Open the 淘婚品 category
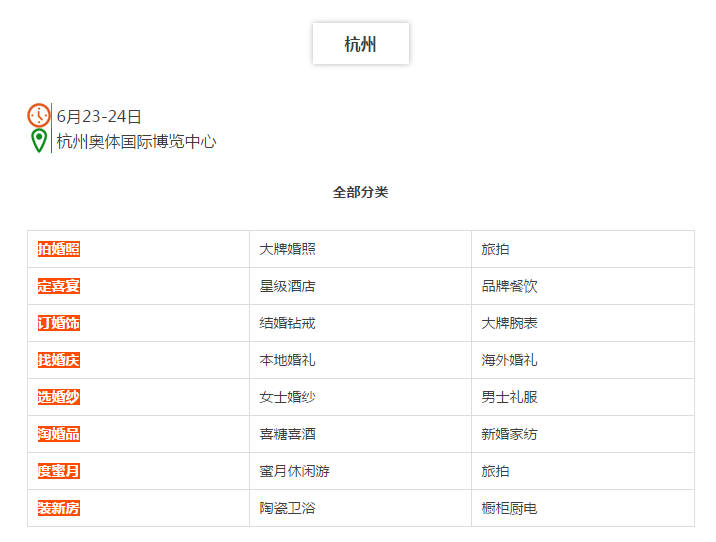716x542 pixels. point(58,434)
